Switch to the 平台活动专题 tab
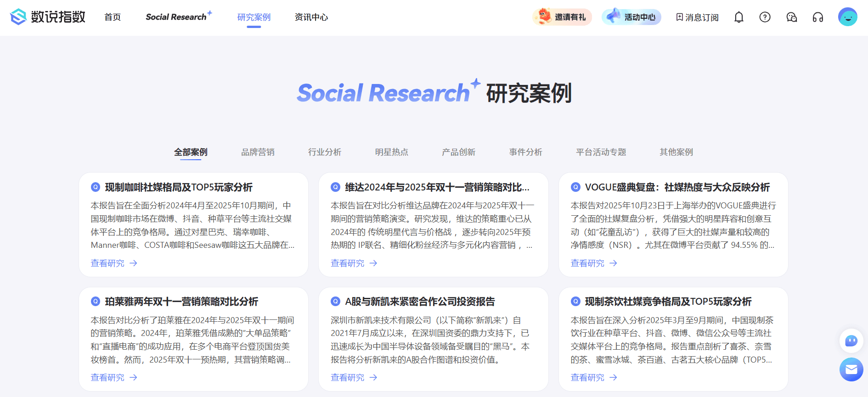Screen dimensions: 868x397 [x=601, y=152]
